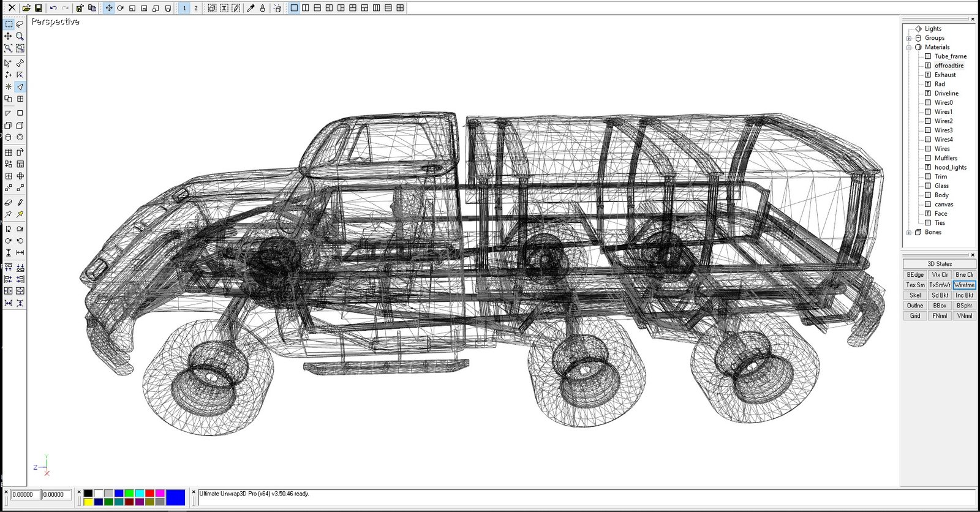
Task: Expand the Bones tree node
Action: [909, 233]
